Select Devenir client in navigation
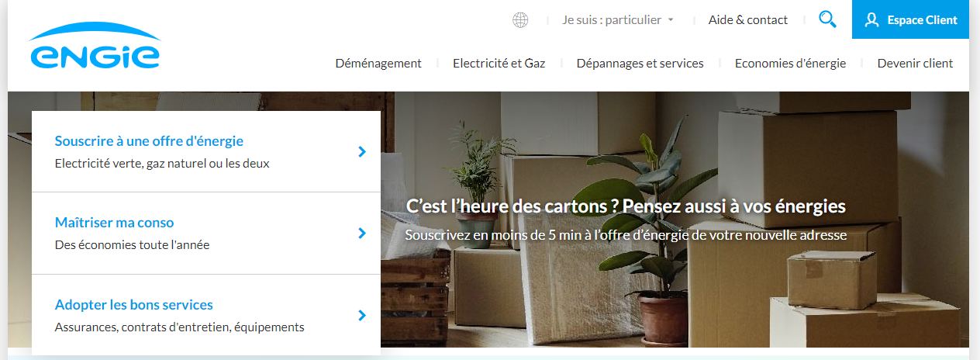The width and height of the screenshot is (980, 360). 915,64
